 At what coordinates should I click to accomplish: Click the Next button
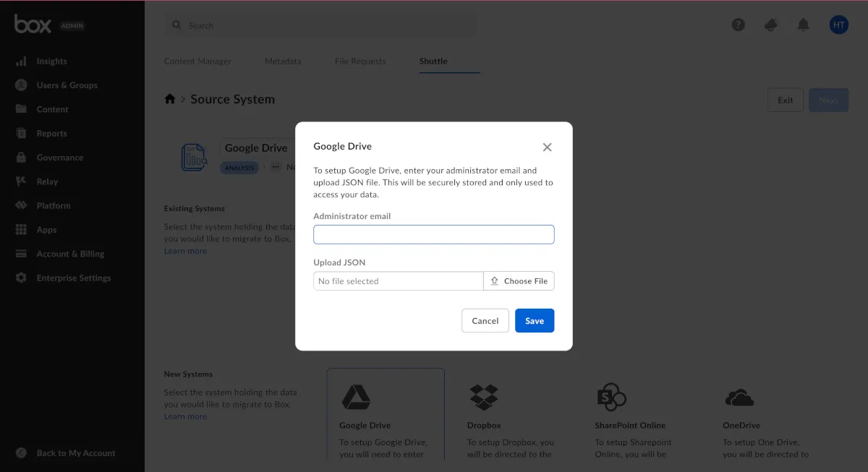(829, 100)
